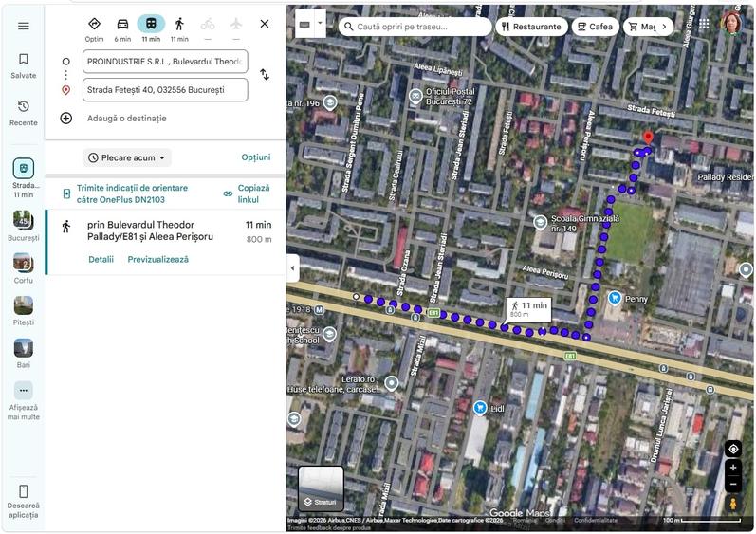The height and width of the screenshot is (534, 756).
Task: Edit the PROINDUSTRIE S.R.L. starting point field
Action: tap(165, 62)
